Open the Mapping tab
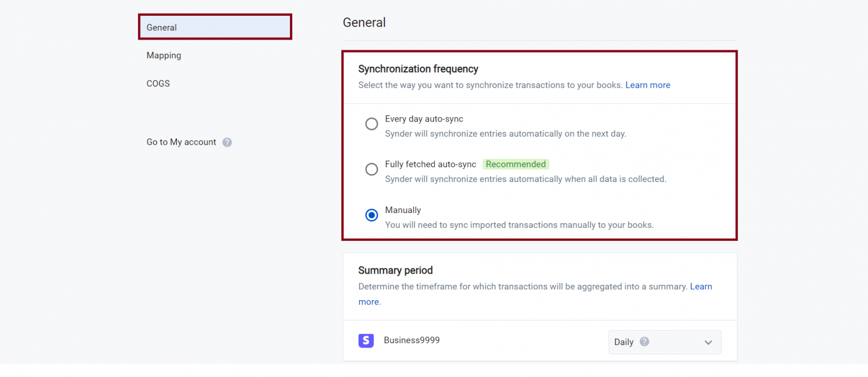The height and width of the screenshot is (377, 868). click(164, 55)
